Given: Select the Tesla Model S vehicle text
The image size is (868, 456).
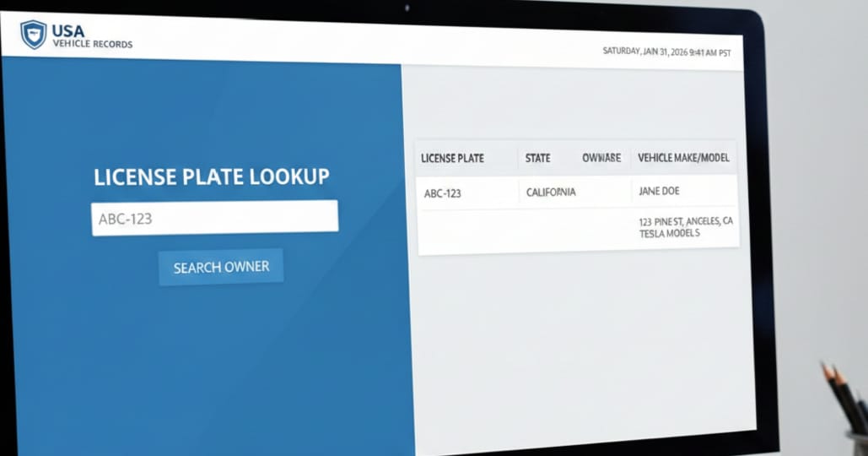Looking at the screenshot, I should [x=670, y=234].
